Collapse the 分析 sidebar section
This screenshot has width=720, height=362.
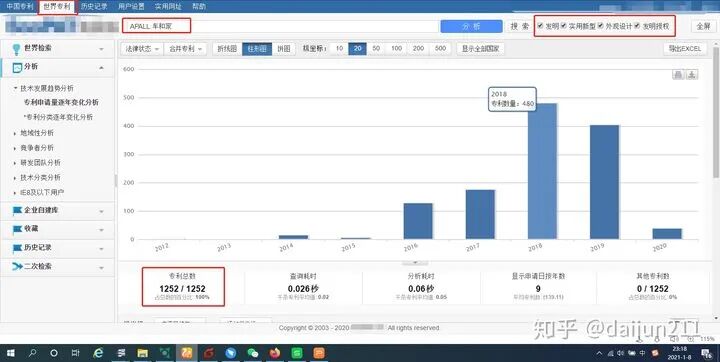pos(101,68)
